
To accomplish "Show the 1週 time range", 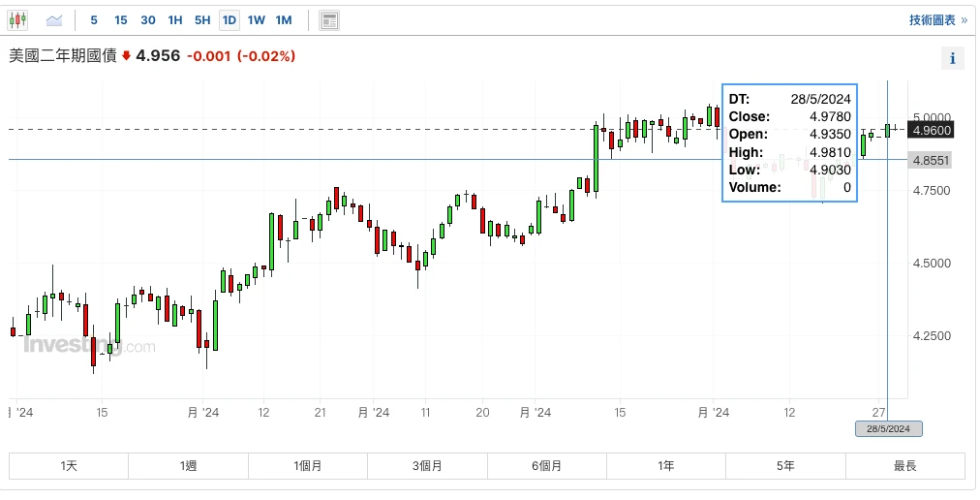I will pyautogui.click(x=188, y=466).
